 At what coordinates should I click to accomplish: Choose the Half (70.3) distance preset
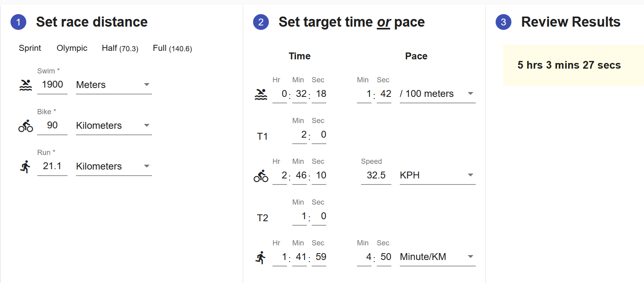pos(120,48)
